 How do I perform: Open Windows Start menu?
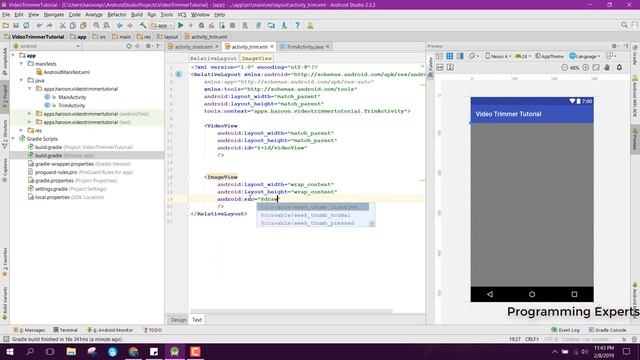(9, 351)
